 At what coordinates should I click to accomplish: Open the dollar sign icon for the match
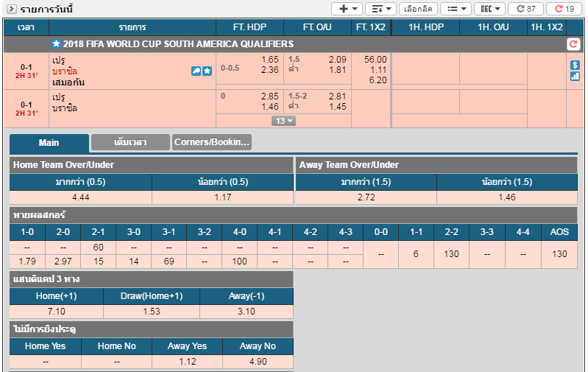click(575, 65)
